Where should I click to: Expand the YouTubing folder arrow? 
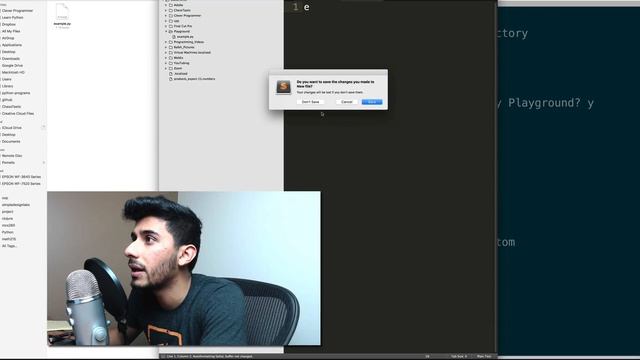point(166,63)
